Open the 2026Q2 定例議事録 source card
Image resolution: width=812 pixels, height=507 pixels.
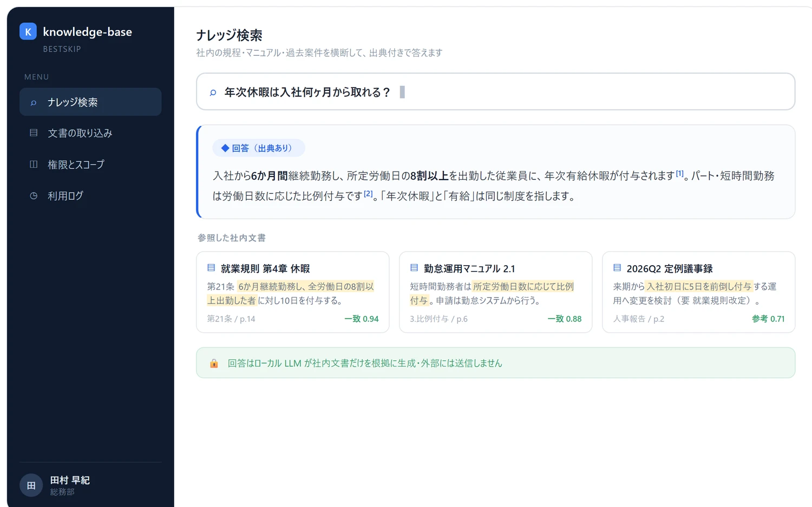click(698, 292)
